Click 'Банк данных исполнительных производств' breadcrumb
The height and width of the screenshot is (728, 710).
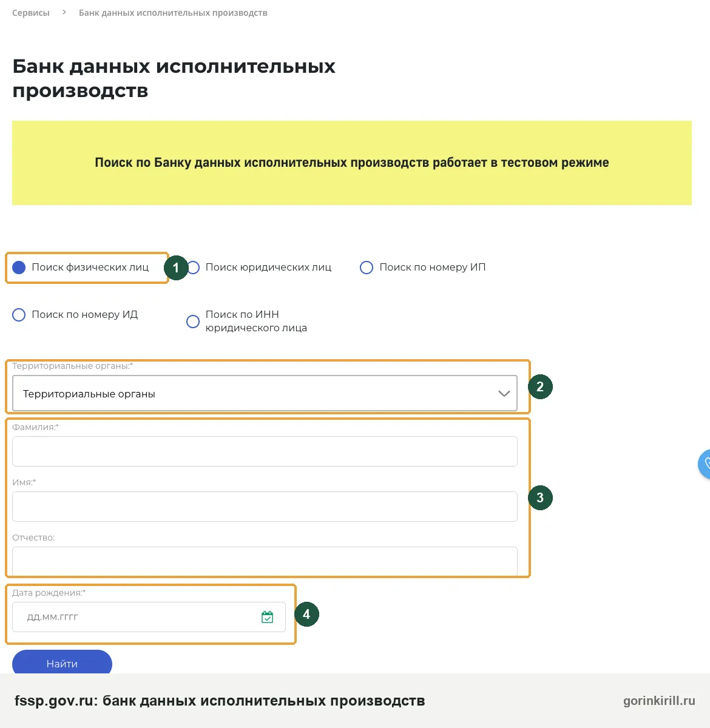173,13
